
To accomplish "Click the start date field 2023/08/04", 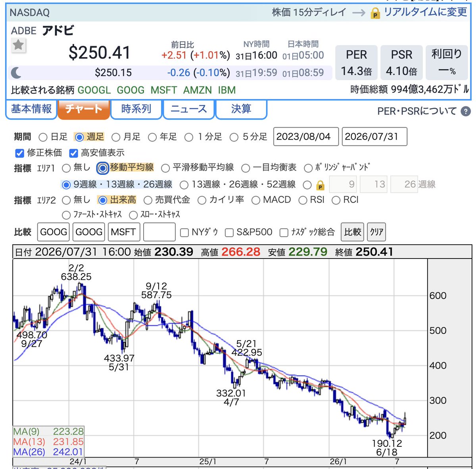I will pyautogui.click(x=306, y=137).
